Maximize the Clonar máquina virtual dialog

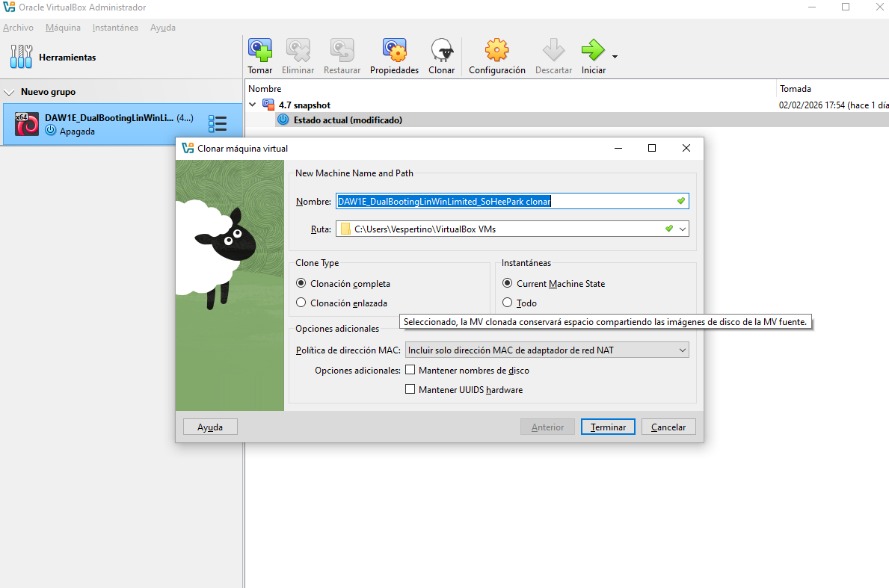click(652, 149)
